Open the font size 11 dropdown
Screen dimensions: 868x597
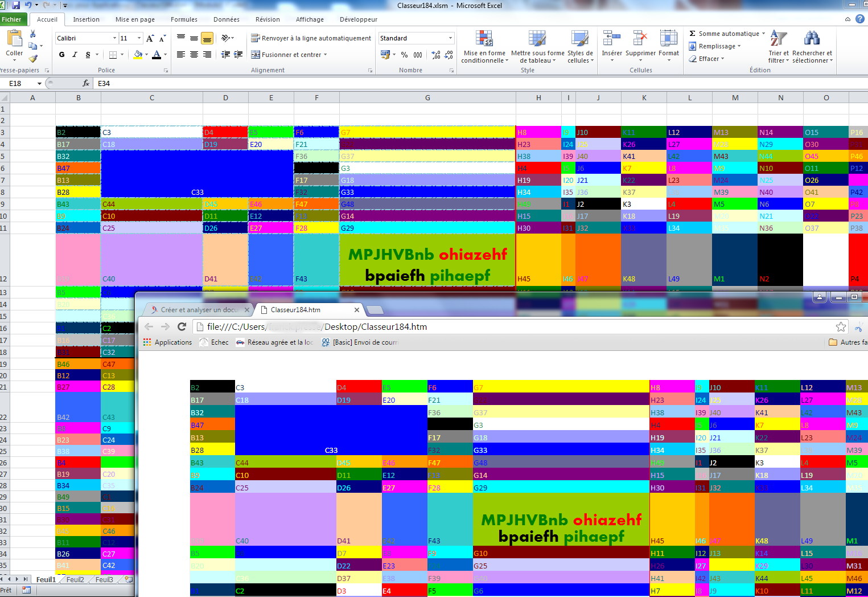(139, 38)
